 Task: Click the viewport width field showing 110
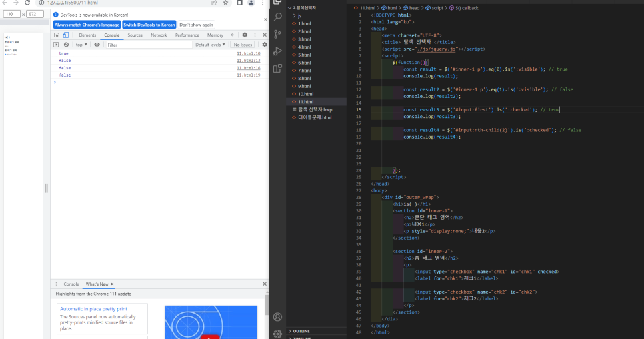click(x=11, y=14)
